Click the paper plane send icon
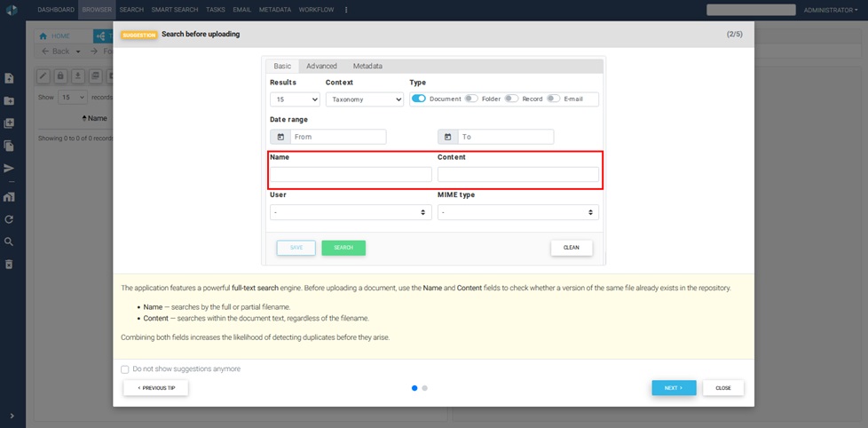Image resolution: width=868 pixels, height=428 pixels. [9, 169]
